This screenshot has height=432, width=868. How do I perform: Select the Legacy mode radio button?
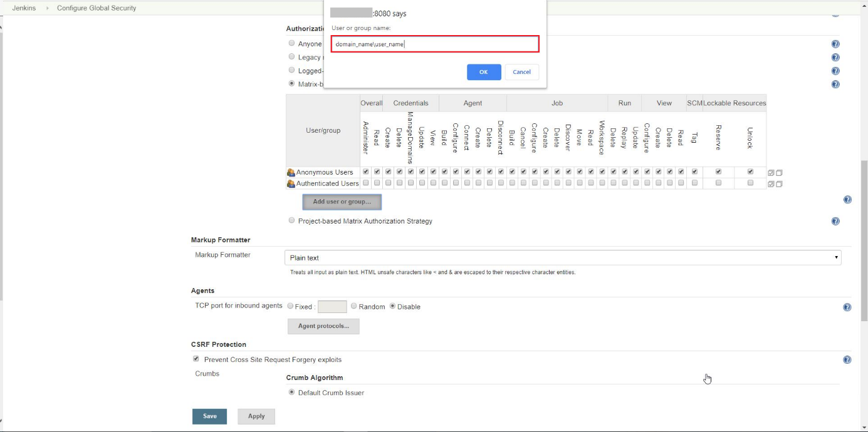click(291, 57)
